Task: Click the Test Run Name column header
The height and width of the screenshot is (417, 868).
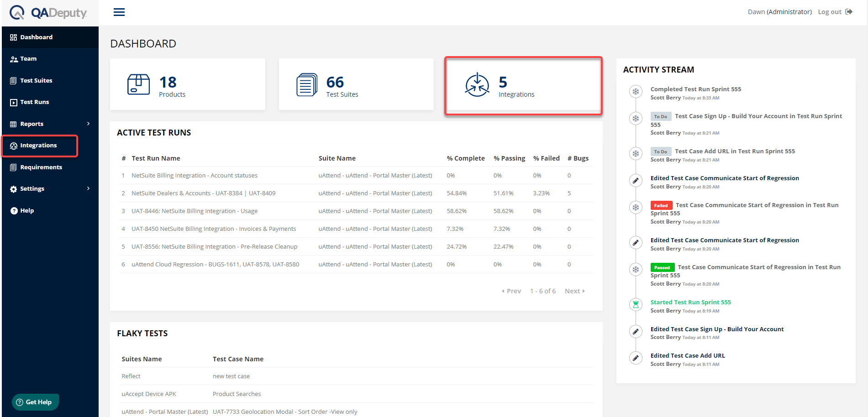Action: pos(156,158)
